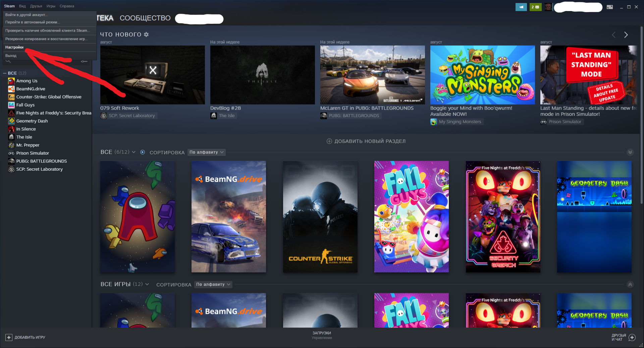
Task: Open Big Picture mode icon
Action: 610,7
